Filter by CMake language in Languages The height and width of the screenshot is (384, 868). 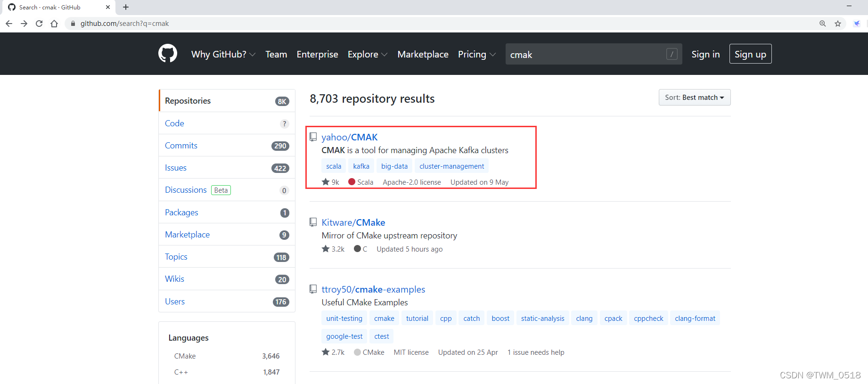click(227, 356)
